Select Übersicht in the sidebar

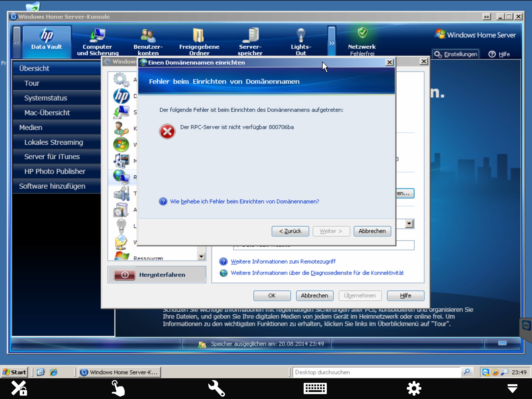coord(57,68)
